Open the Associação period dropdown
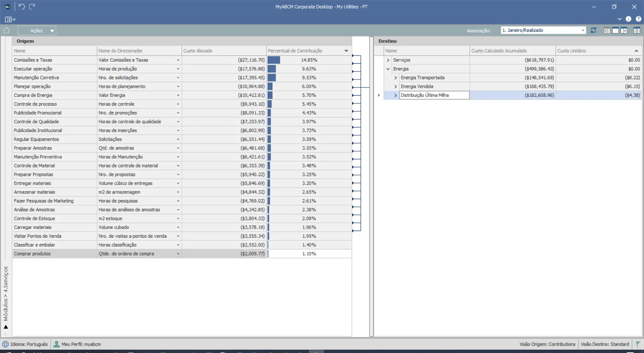Image resolution: width=644 pixels, height=353 pixels. tap(583, 31)
